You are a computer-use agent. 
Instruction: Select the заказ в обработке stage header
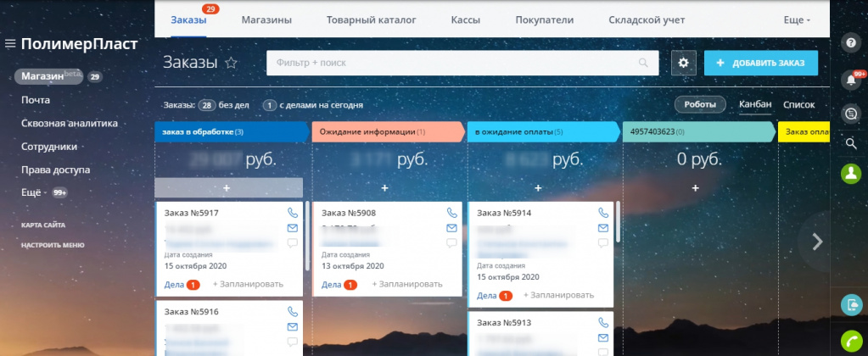click(232, 132)
